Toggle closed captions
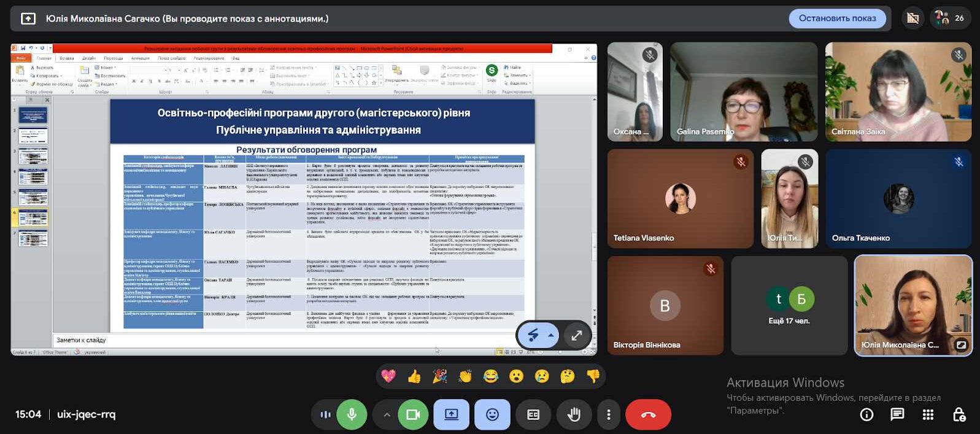980x434 pixels. (533, 415)
